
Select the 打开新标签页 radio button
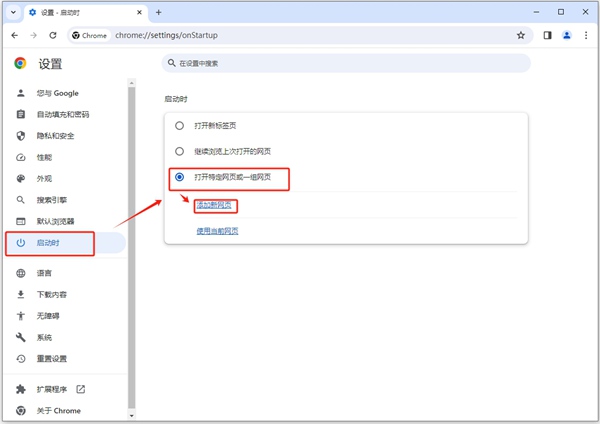179,126
